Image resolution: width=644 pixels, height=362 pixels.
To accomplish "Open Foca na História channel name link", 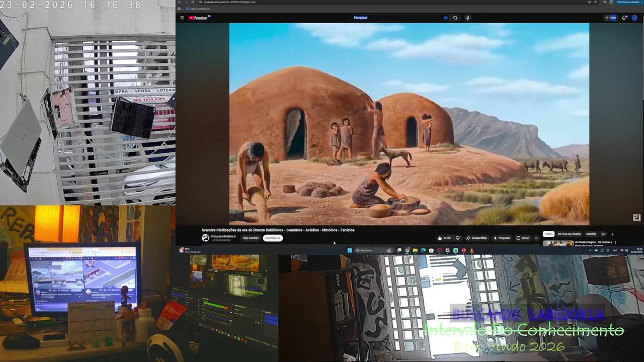I will click(x=222, y=236).
